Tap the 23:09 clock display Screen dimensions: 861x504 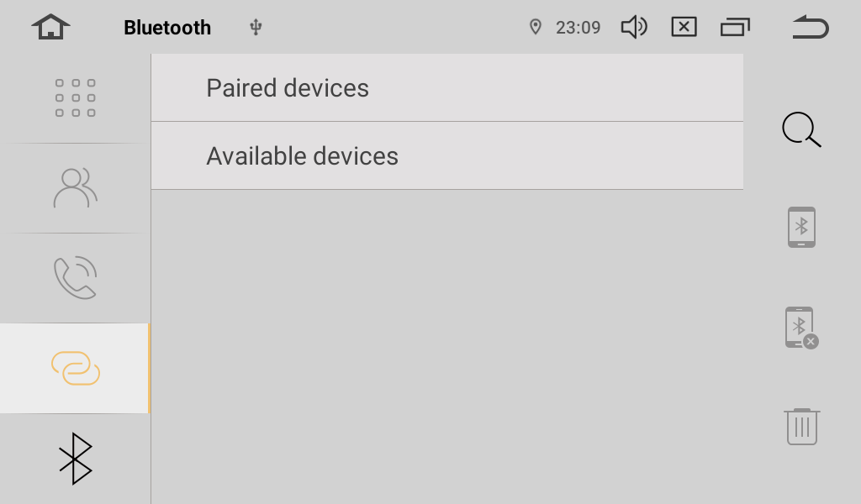[x=578, y=28]
